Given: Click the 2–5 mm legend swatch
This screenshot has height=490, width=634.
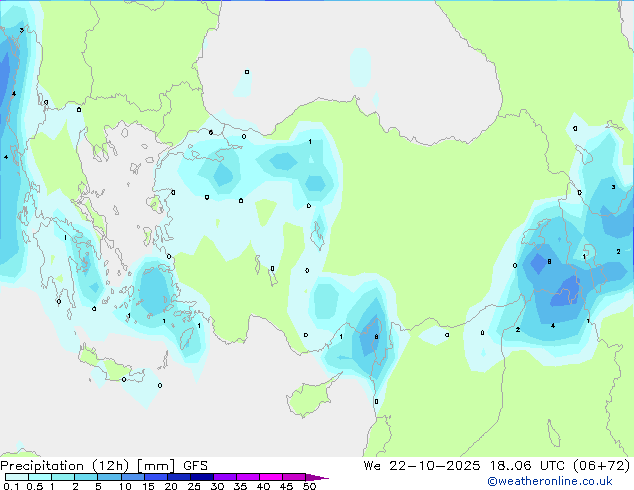Looking at the screenshot, I should click(86, 477).
